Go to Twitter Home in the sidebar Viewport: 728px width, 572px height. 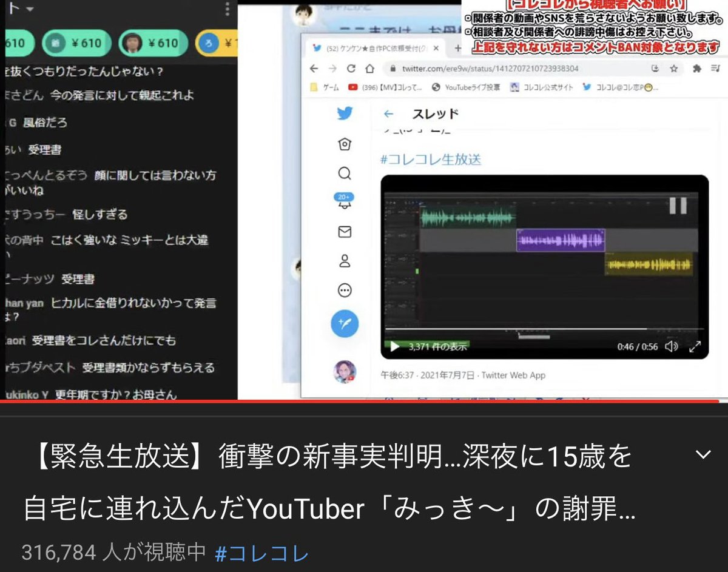click(345, 144)
